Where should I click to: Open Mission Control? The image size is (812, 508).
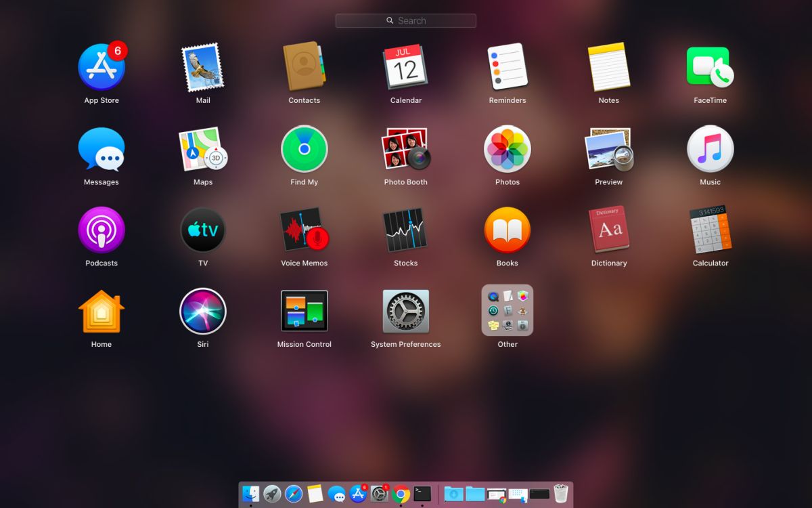point(304,310)
